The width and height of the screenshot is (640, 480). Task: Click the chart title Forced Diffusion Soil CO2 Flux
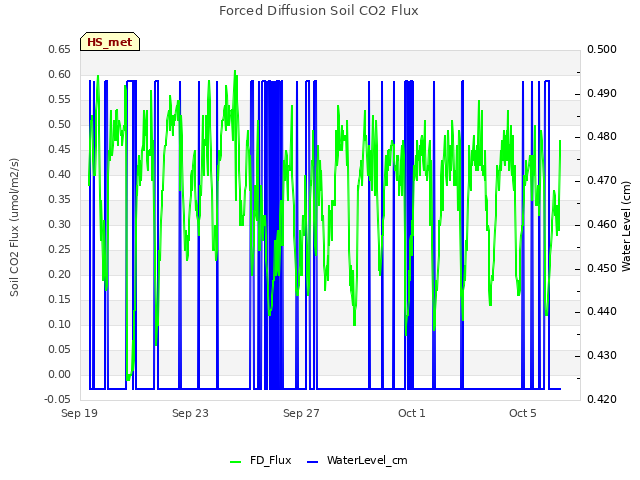point(319,11)
